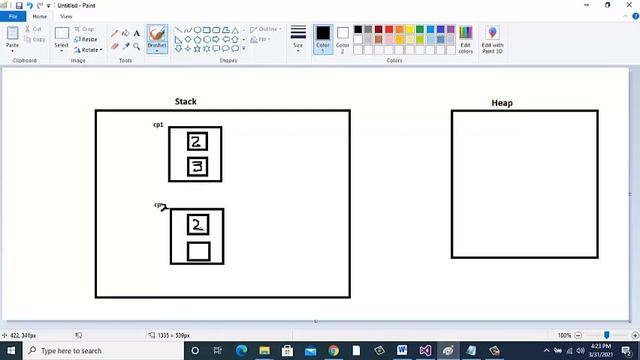
Task: Click the zoom in plus button
Action: click(635, 335)
